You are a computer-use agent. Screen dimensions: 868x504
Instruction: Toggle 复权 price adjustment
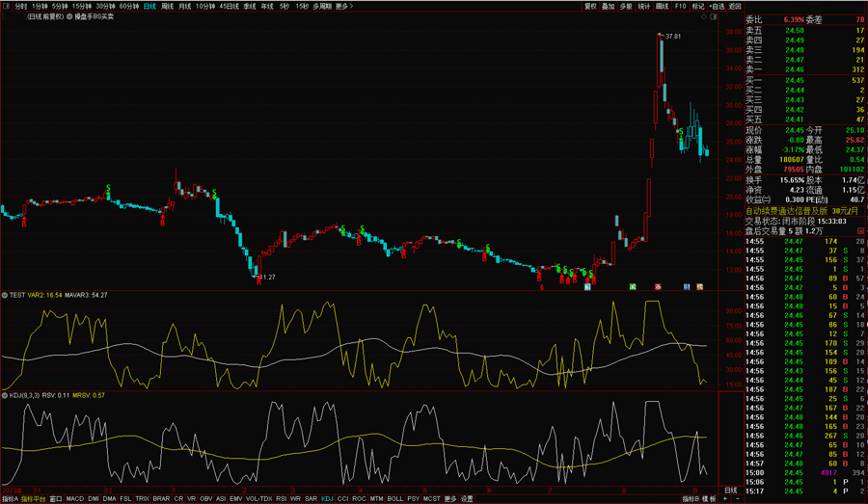tap(591, 6)
